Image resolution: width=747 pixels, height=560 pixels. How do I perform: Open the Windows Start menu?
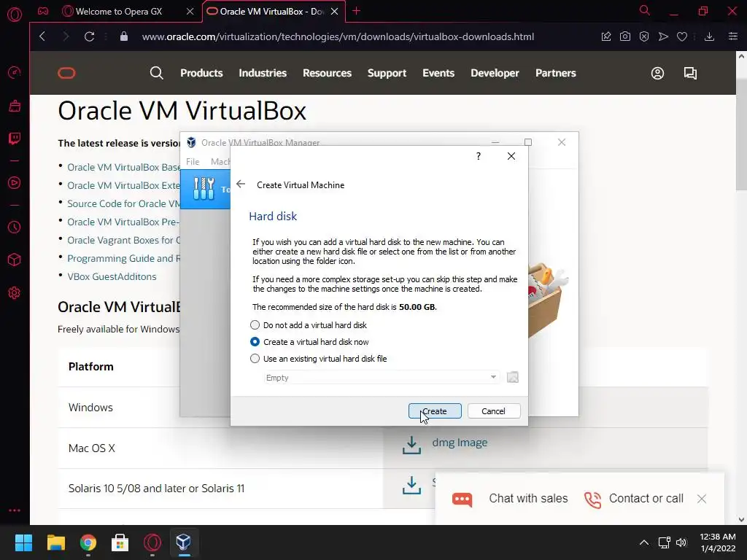tap(23, 542)
